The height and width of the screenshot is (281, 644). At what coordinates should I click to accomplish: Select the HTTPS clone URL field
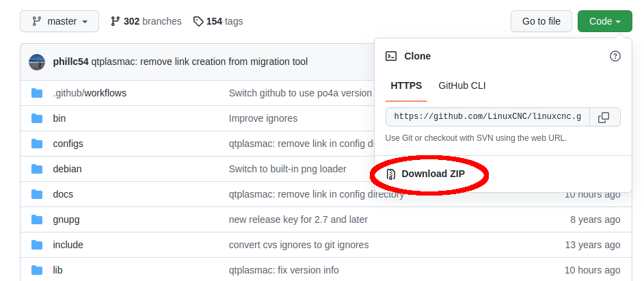[x=487, y=117]
